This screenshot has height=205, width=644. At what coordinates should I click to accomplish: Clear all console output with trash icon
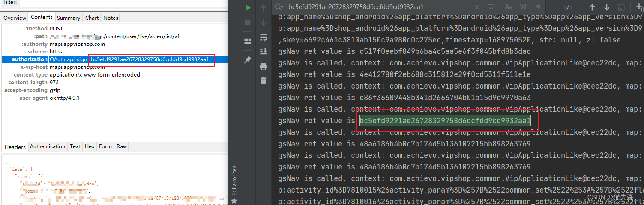point(263,80)
